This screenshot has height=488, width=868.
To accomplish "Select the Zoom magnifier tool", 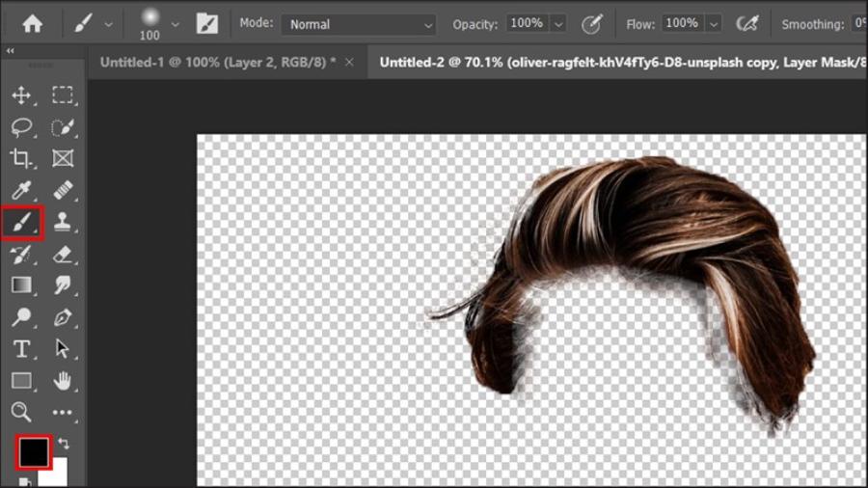I will click(x=21, y=412).
